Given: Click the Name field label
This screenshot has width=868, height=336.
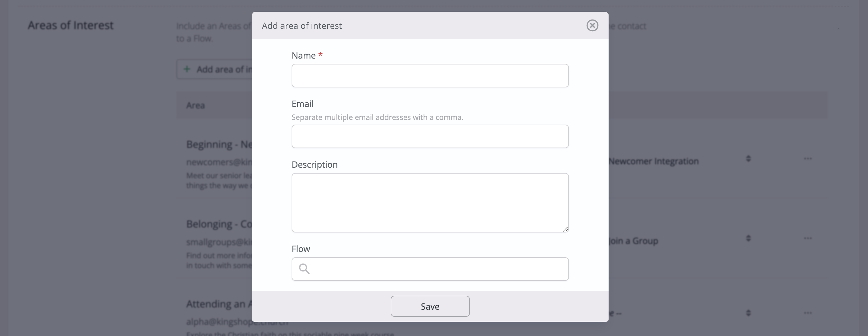Looking at the screenshot, I should tap(303, 55).
